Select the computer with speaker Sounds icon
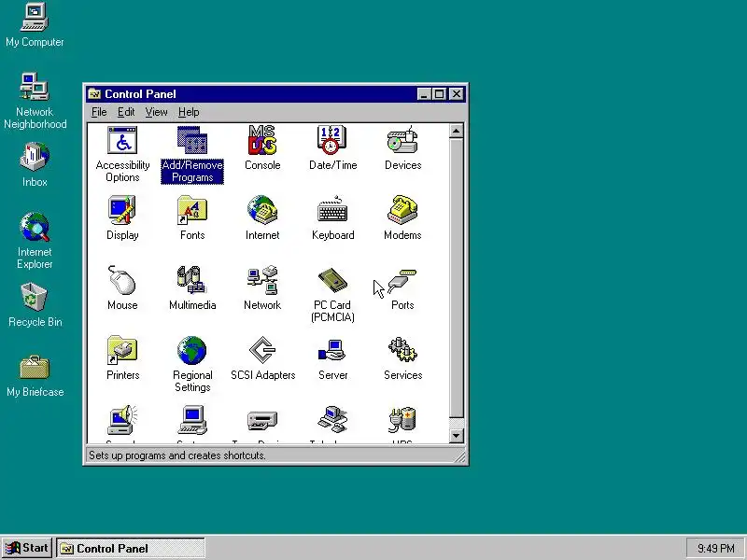The width and height of the screenshot is (747, 560). coord(122,419)
